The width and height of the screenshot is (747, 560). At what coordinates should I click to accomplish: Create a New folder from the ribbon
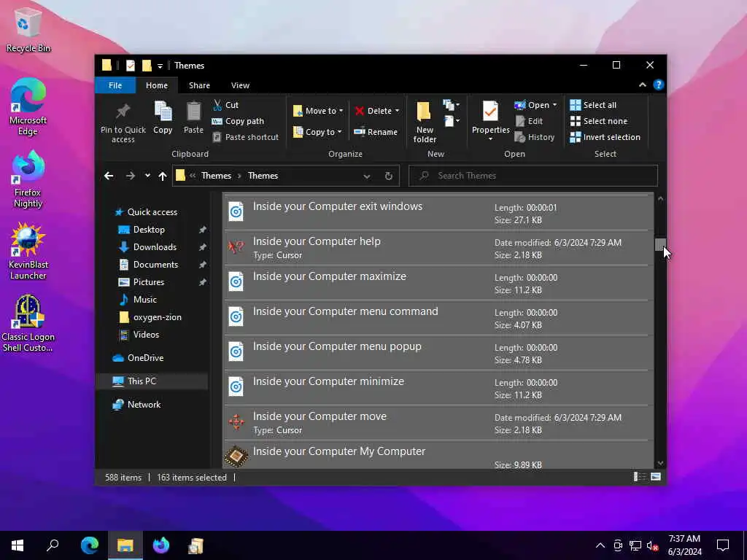click(425, 122)
